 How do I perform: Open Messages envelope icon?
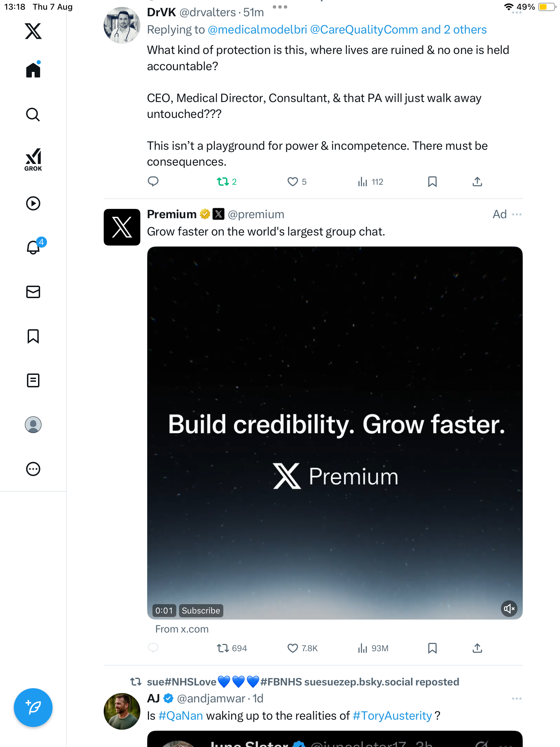pyautogui.click(x=33, y=292)
